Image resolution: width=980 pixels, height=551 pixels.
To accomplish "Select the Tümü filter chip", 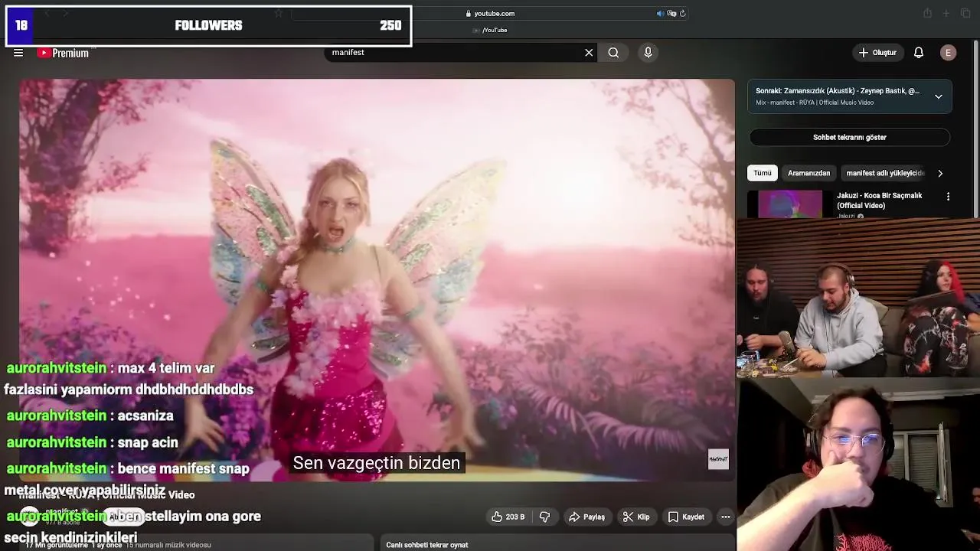I will (x=763, y=173).
